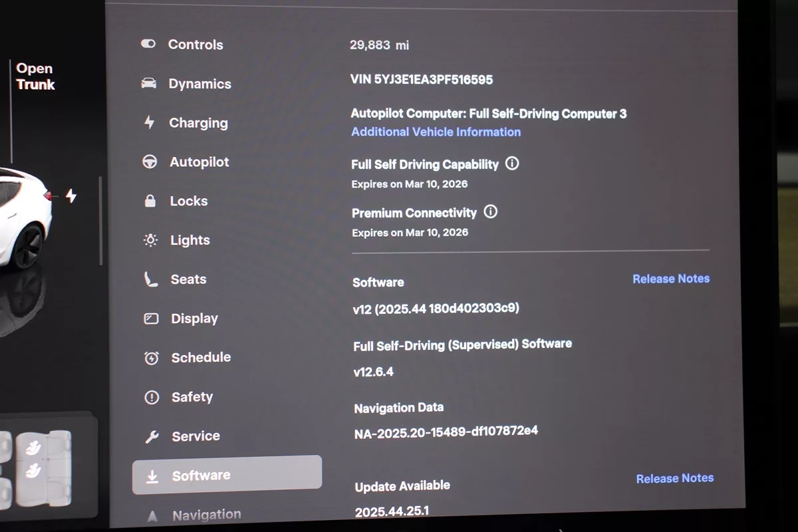Open the Navigation menu entry

click(206, 515)
